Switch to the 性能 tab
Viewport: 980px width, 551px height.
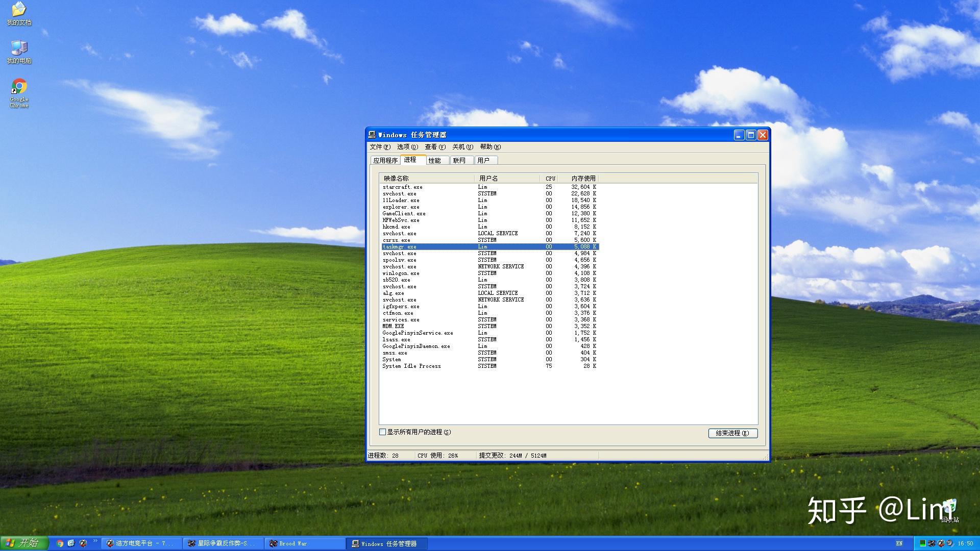tap(435, 160)
